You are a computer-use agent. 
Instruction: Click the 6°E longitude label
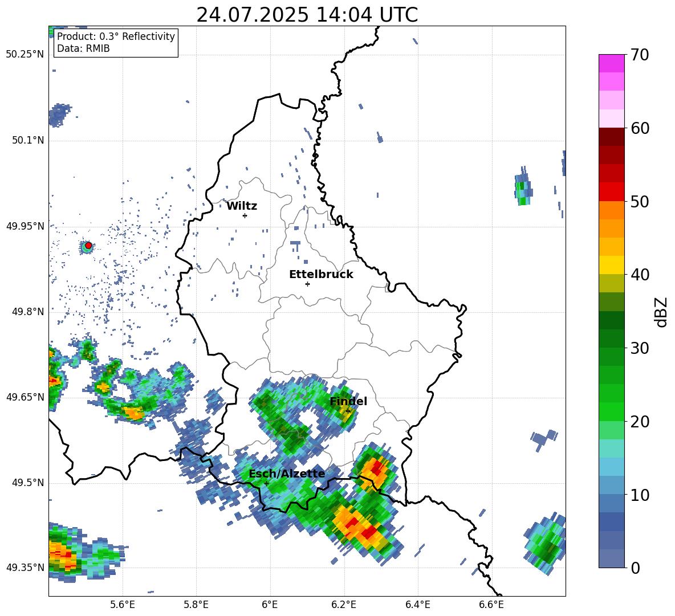click(x=270, y=605)
